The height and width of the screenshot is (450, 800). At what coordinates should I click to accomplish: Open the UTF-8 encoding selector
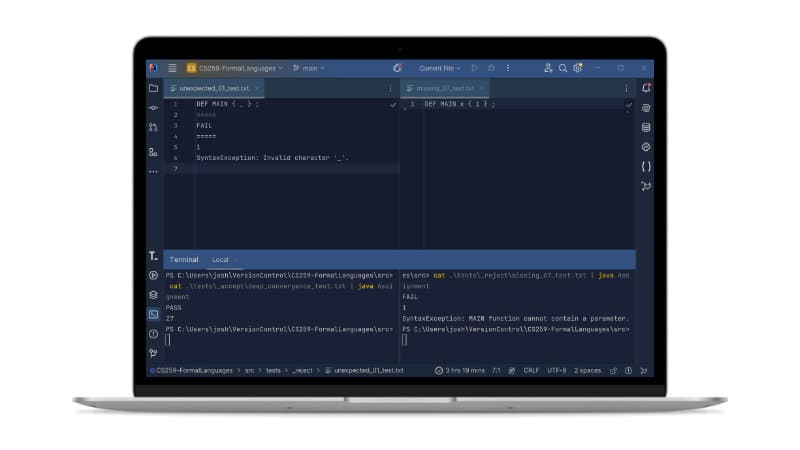(557, 370)
